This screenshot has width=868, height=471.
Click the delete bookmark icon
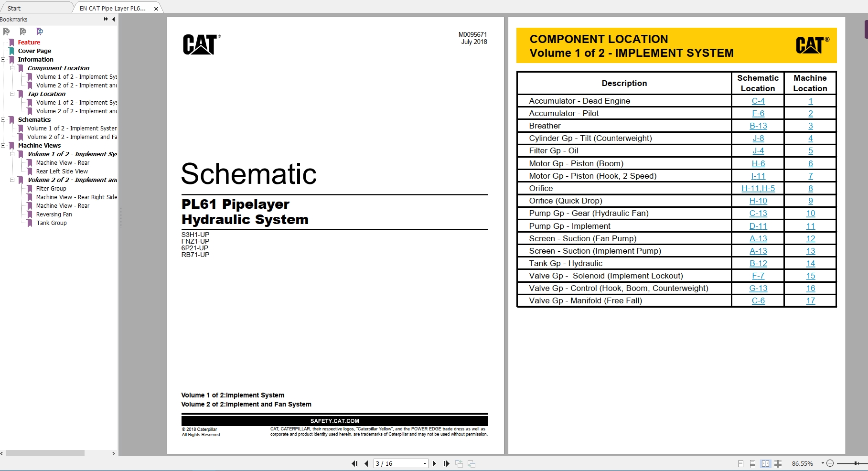tap(6, 32)
